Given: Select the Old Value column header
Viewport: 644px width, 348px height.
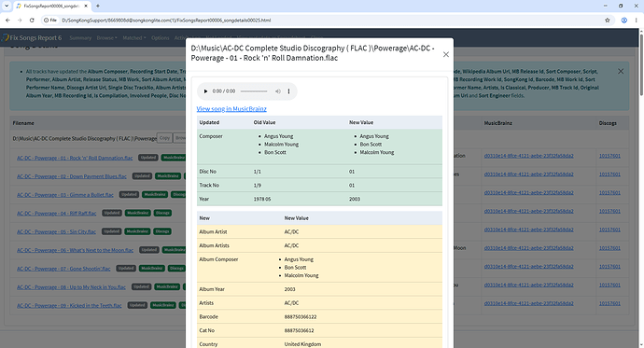Looking at the screenshot, I should tap(264, 122).
